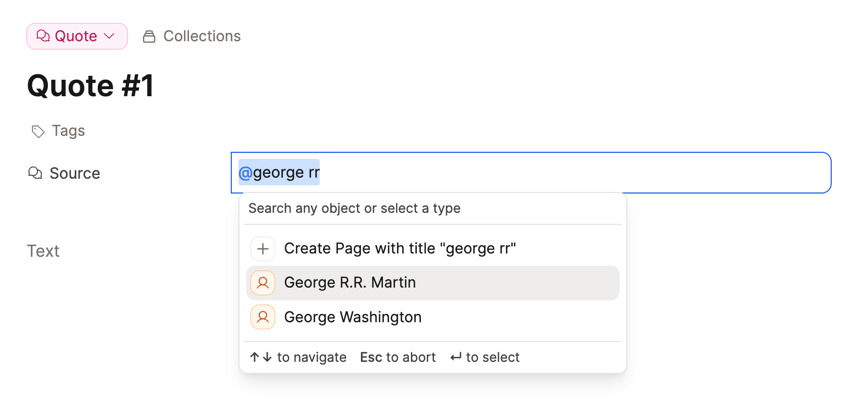The height and width of the screenshot is (408, 868).
Task: Click the plus icon for Create Page
Action: point(263,249)
